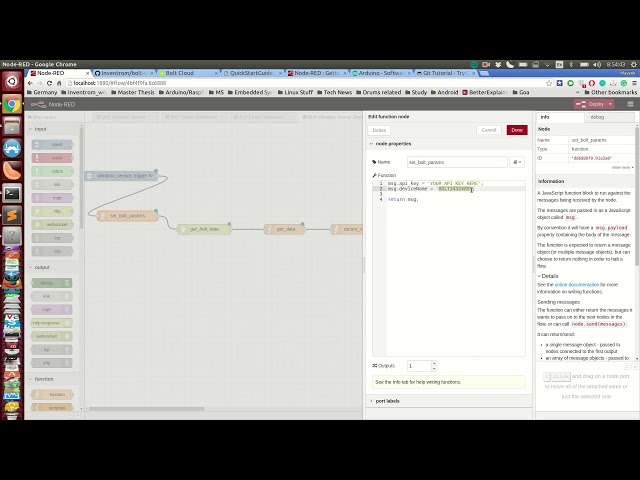Open the volume indicator in top bar
The width and height of the screenshot is (640, 480).
coord(597,64)
